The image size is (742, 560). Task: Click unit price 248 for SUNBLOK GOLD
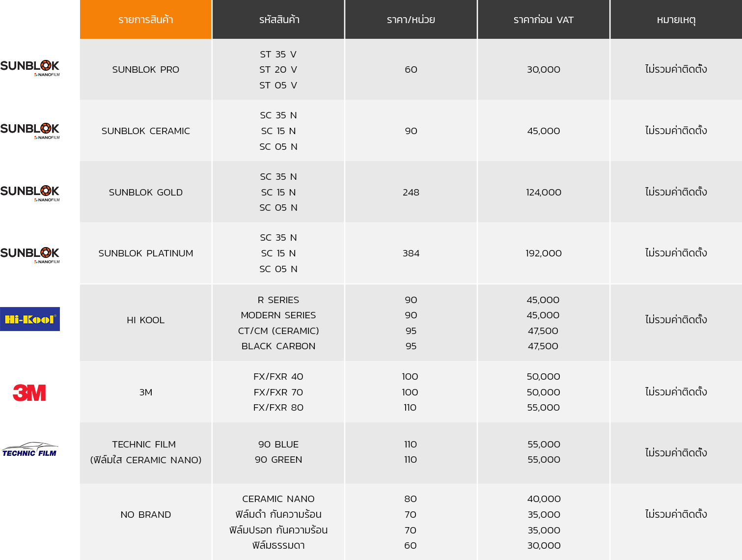(411, 193)
